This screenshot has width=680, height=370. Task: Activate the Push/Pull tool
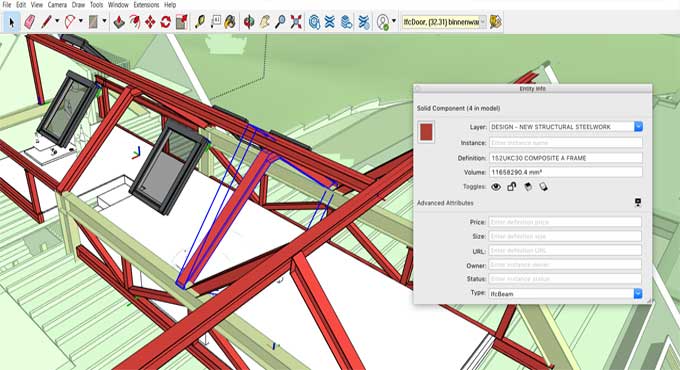pos(119,22)
